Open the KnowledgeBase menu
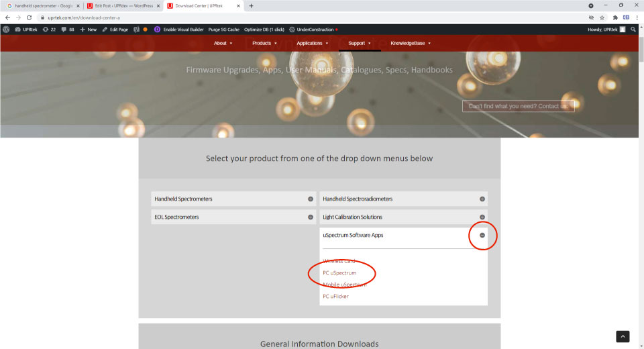Screen dimensions: 644x349 pyautogui.click(x=411, y=43)
